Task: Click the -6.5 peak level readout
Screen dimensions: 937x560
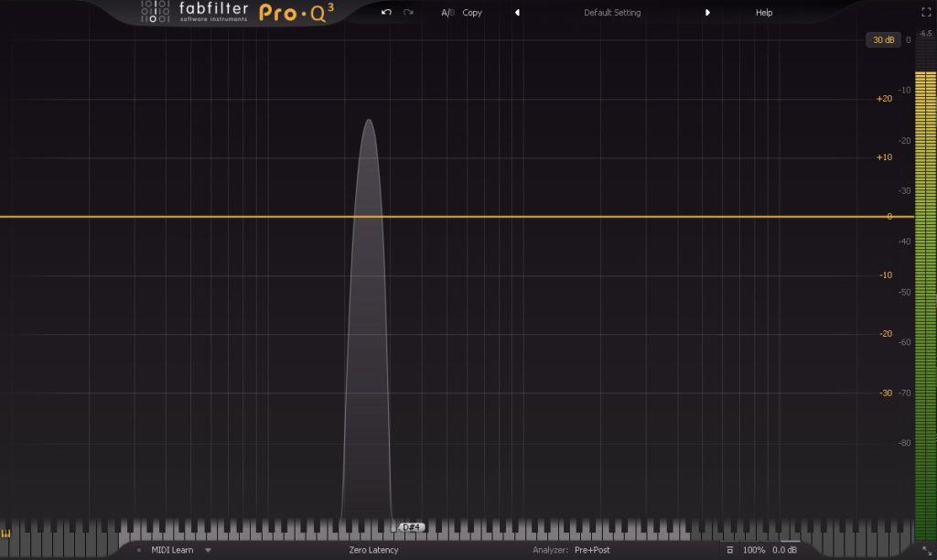Action: (x=926, y=34)
